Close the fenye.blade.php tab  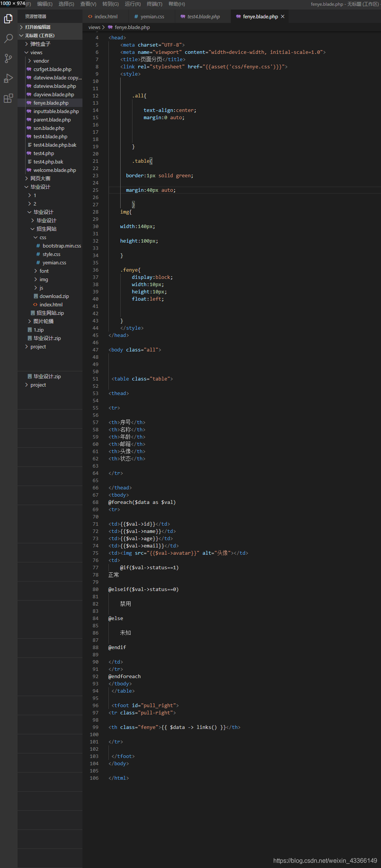(283, 16)
